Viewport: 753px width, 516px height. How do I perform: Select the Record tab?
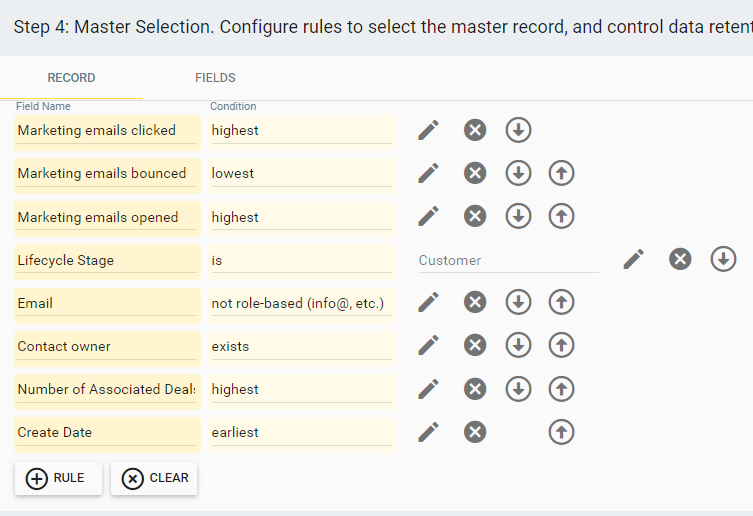[x=72, y=78]
